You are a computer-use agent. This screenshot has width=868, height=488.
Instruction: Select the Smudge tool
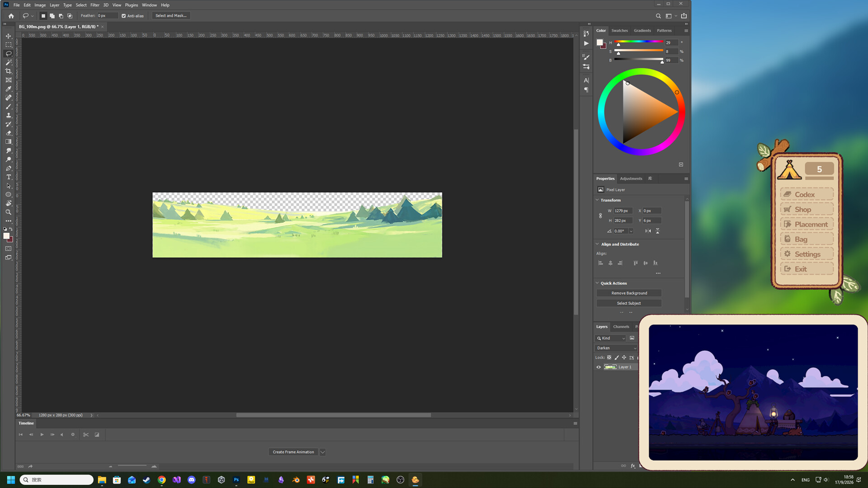(x=8, y=150)
